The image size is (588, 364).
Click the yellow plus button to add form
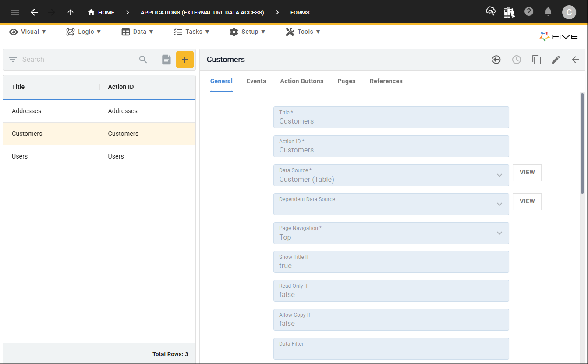click(x=184, y=60)
